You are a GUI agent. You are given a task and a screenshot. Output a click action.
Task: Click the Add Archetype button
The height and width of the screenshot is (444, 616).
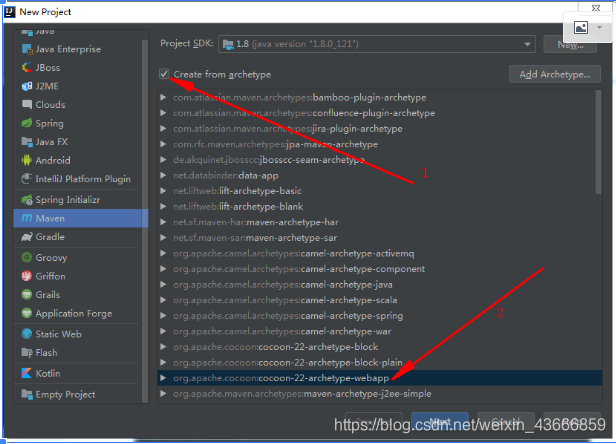click(x=555, y=74)
